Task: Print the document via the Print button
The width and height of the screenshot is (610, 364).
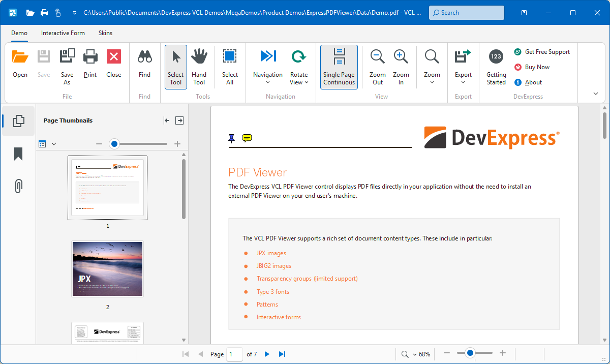Action: [x=90, y=64]
